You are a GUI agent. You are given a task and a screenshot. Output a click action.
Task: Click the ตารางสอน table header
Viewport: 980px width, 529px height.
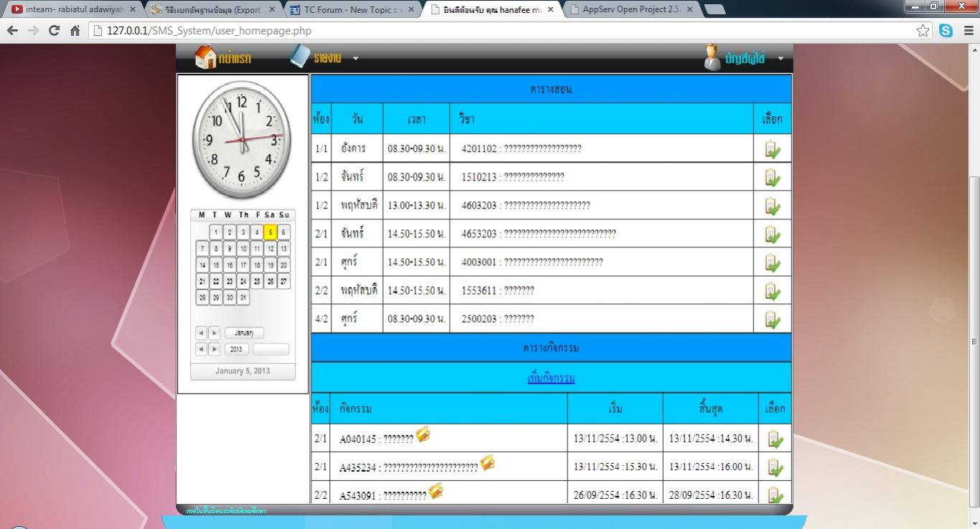click(x=551, y=90)
